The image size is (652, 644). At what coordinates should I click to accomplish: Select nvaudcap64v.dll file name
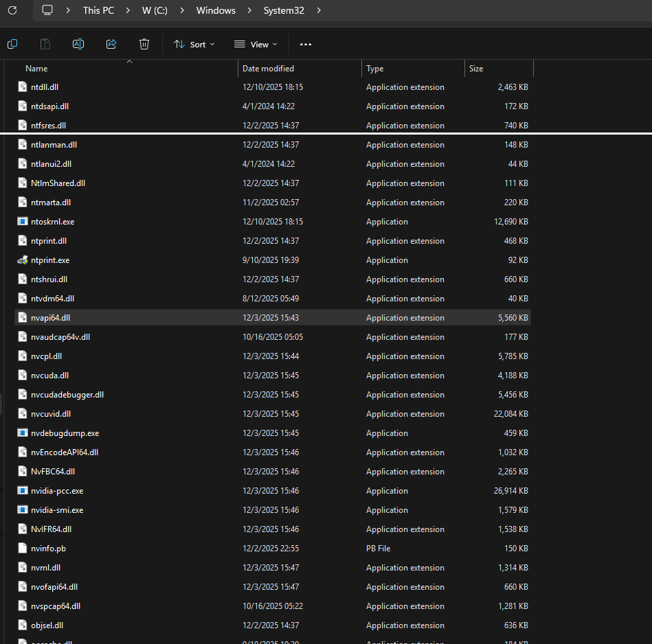pos(60,337)
